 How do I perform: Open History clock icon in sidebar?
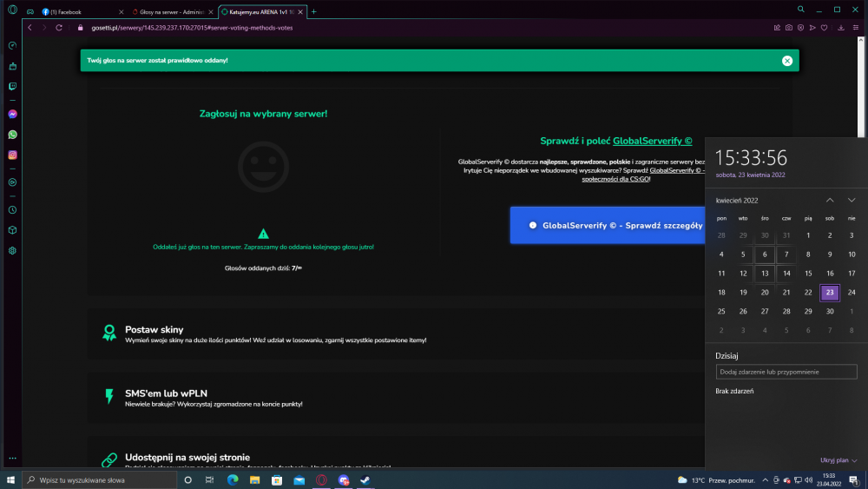13,210
